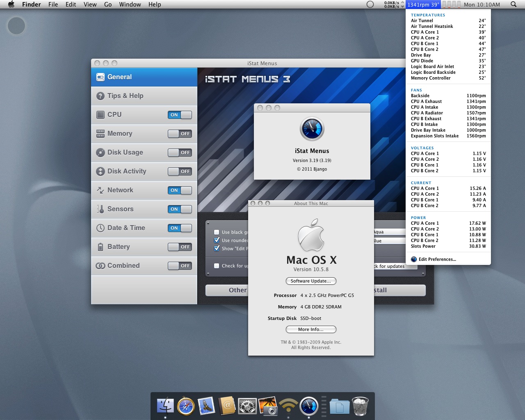Select the Network arrows icon in sidebar
The height and width of the screenshot is (420, 525).
(x=100, y=190)
